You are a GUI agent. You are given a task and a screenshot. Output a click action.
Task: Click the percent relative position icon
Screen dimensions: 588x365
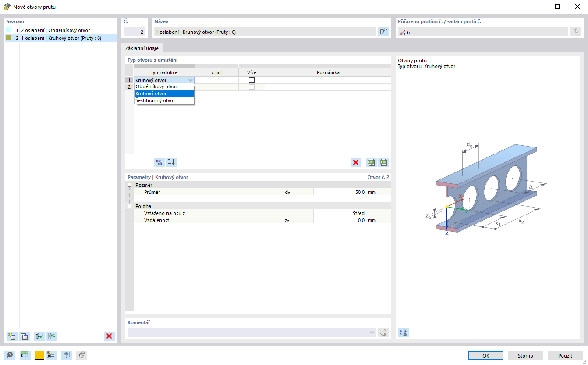pyautogui.click(x=159, y=162)
